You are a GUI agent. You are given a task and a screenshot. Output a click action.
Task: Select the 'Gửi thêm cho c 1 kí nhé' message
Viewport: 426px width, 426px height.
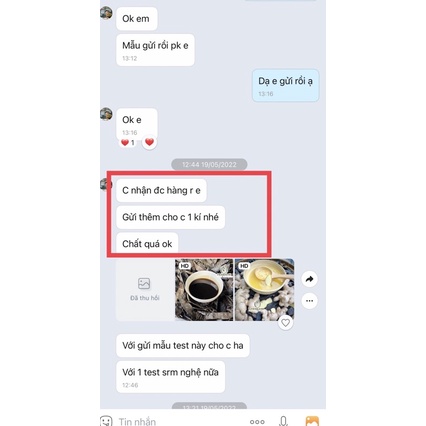coord(170,217)
